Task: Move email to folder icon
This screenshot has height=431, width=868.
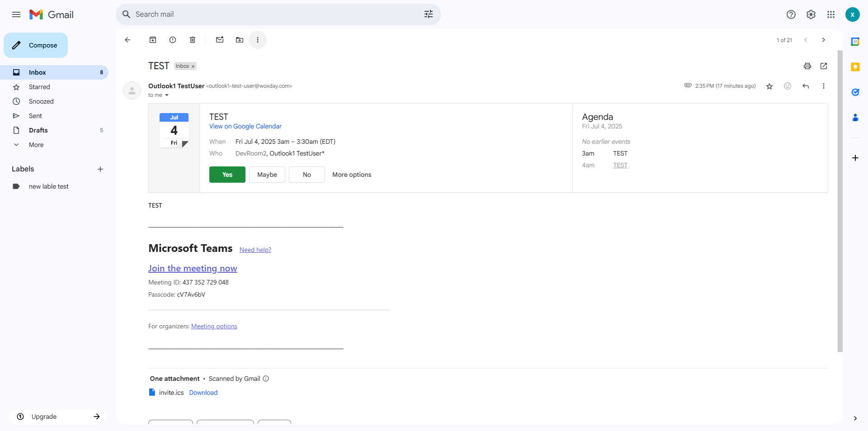Action: pyautogui.click(x=240, y=40)
